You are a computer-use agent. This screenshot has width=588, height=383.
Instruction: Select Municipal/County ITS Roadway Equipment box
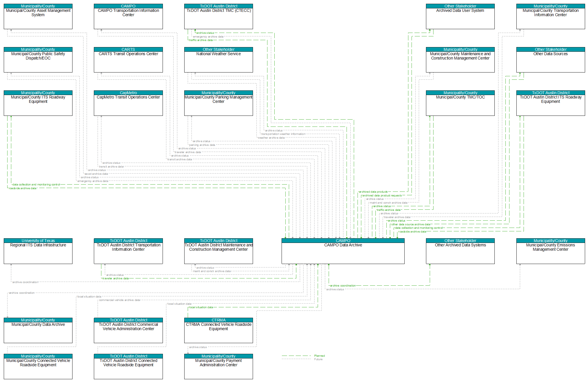click(x=38, y=103)
